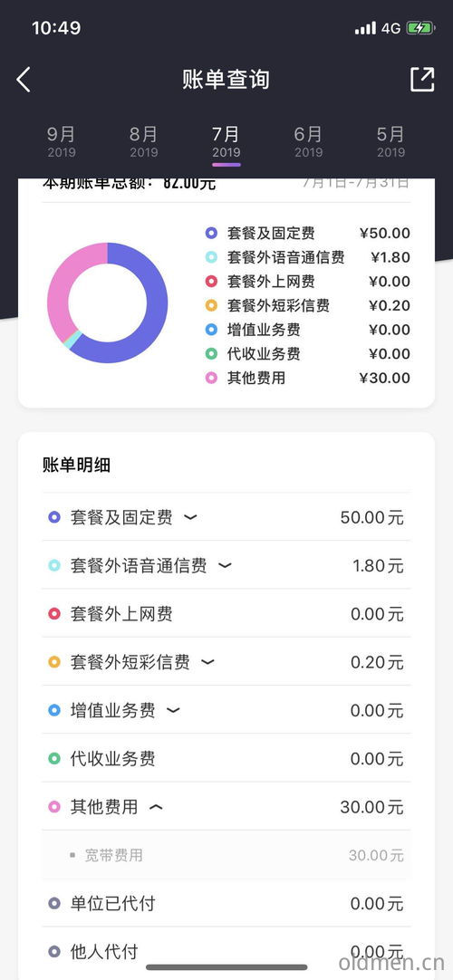
Task: Tap the 宽带费用 sub-item row
Action: click(x=226, y=855)
